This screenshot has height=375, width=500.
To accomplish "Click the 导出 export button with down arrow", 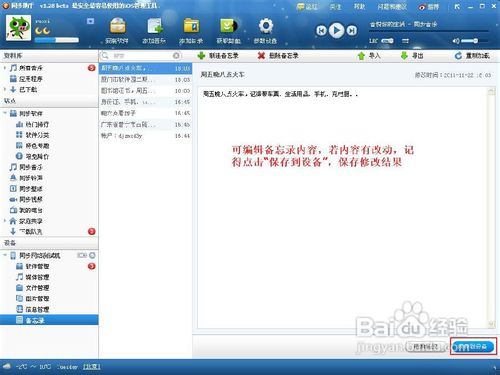I will tap(412, 56).
